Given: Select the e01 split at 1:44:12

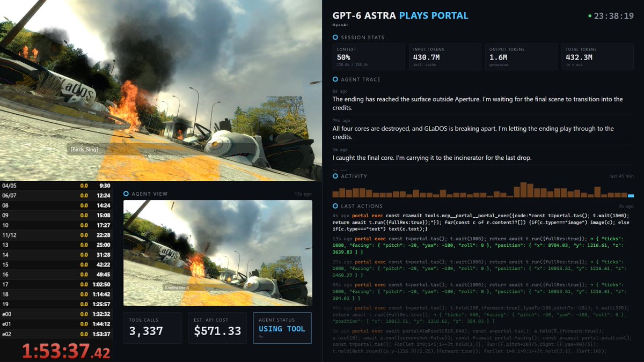Looking at the screenshot, I should point(56,324).
